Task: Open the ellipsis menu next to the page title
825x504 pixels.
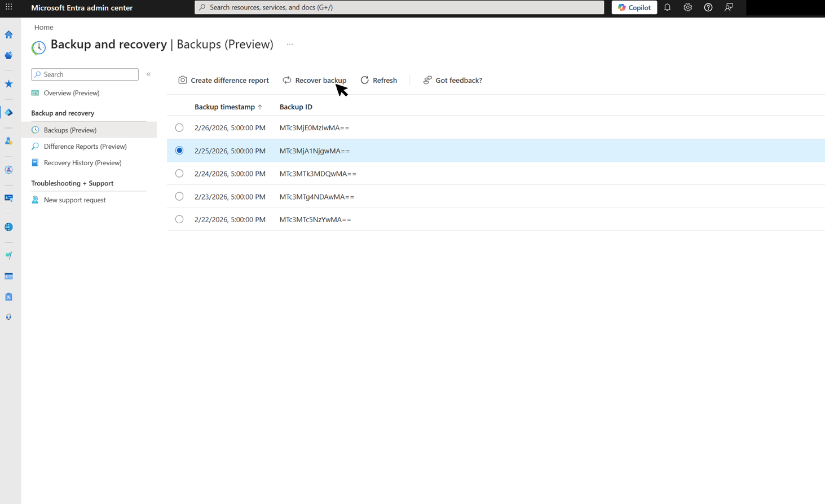Action: (289, 43)
